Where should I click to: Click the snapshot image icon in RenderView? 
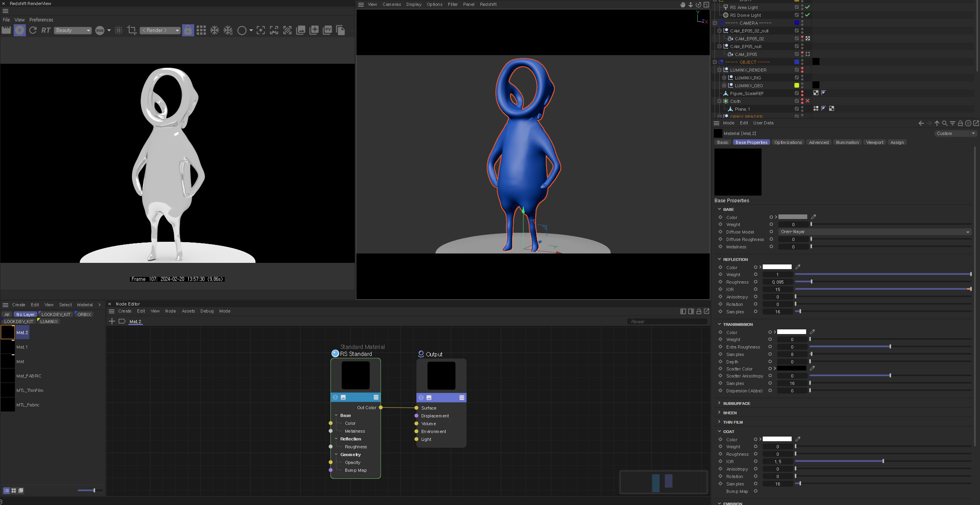point(301,30)
